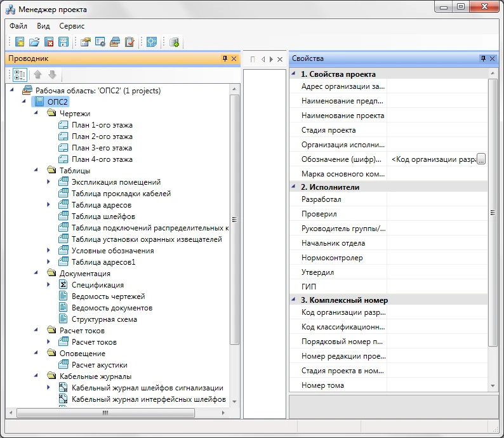Expand the Таблица адресов tree node

coord(50,205)
